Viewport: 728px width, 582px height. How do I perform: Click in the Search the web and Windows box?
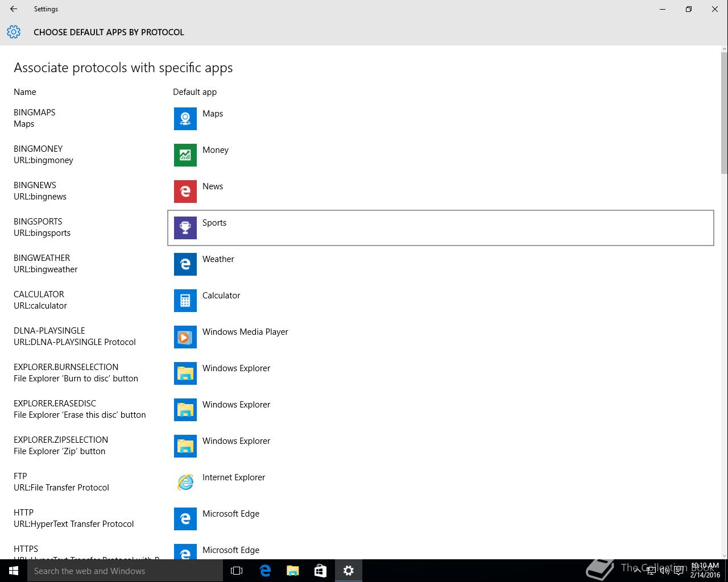[x=125, y=571]
